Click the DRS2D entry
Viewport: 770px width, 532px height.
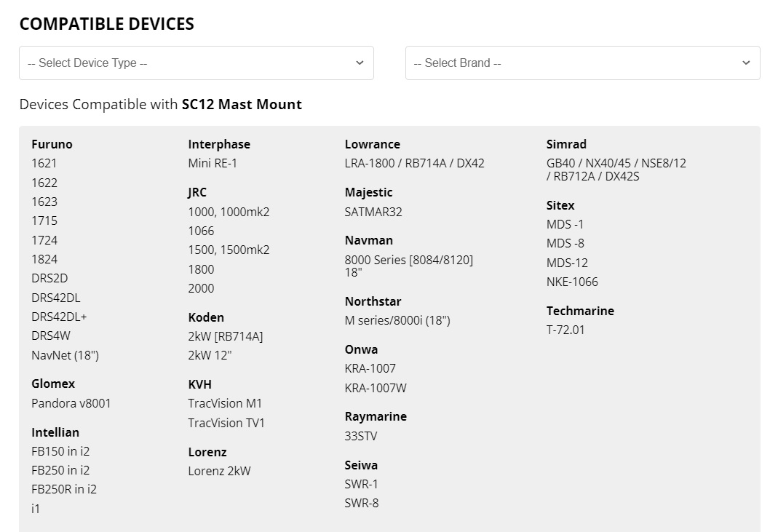[x=49, y=278]
